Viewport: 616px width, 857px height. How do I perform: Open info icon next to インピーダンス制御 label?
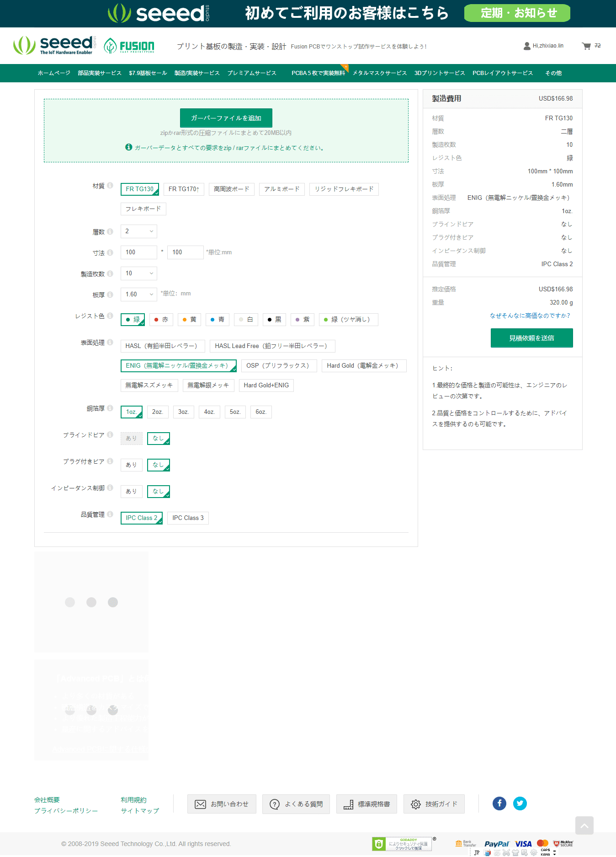(x=110, y=488)
